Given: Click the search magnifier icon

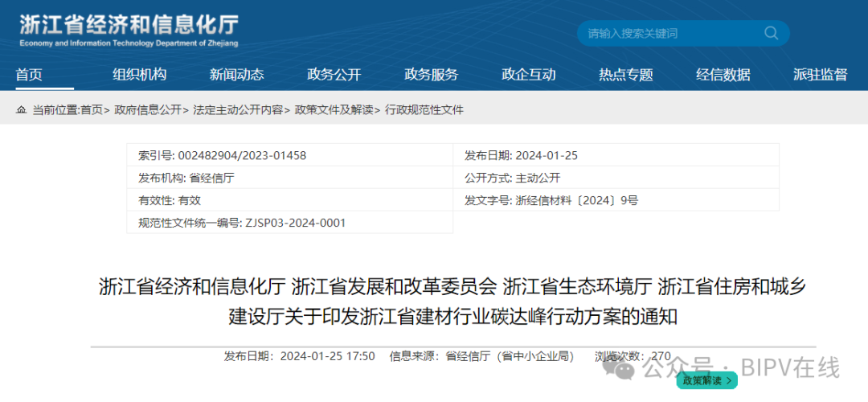Looking at the screenshot, I should [x=771, y=33].
